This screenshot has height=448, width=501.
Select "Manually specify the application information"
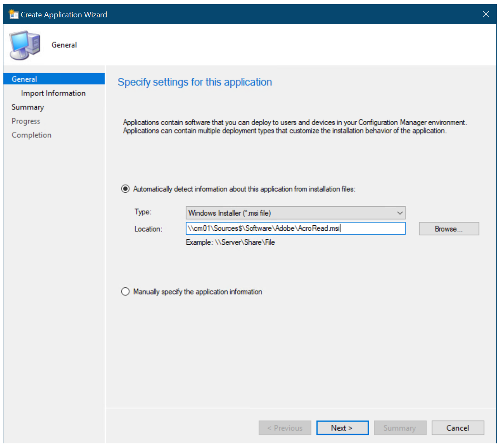(125, 291)
